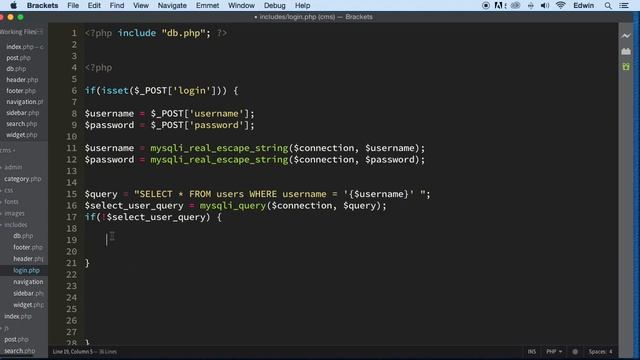
Task: Click the linting status circle in status bar
Action: [x=575, y=351]
